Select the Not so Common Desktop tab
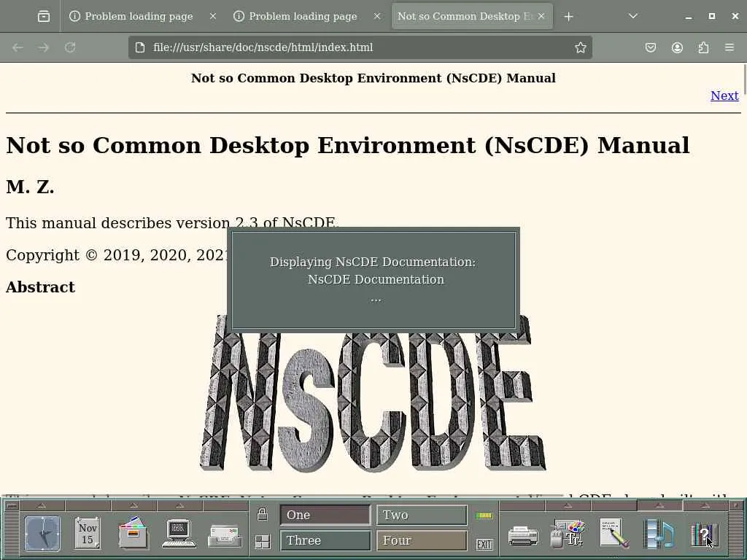Screen dimensions: 747x560 [x=465, y=16]
